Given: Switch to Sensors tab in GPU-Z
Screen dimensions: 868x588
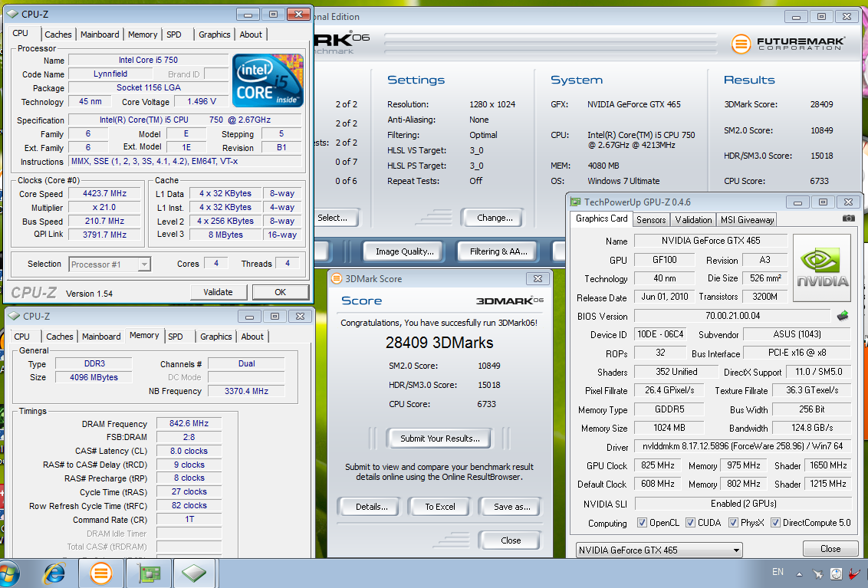Looking at the screenshot, I should tap(651, 220).
